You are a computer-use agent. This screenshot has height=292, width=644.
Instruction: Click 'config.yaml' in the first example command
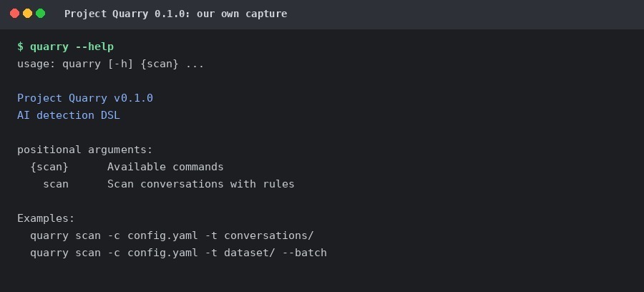pyautogui.click(x=162, y=235)
